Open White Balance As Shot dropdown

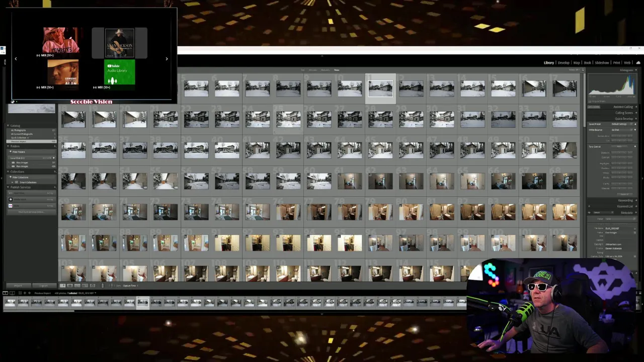point(622,130)
